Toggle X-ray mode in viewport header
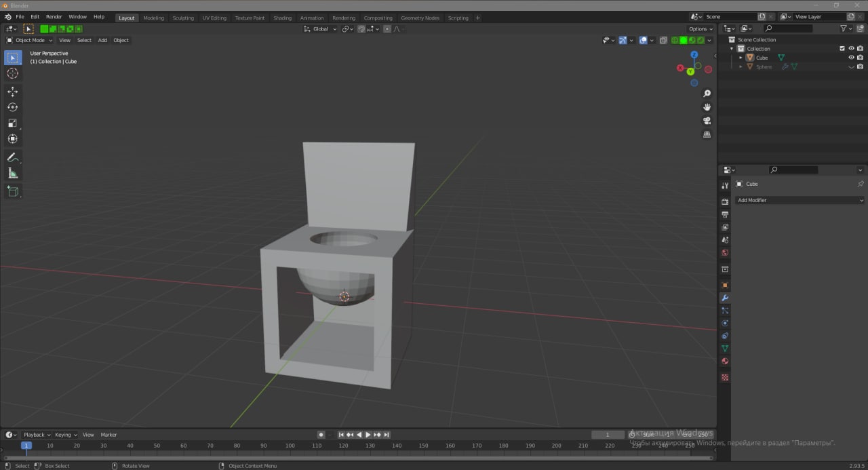Screen dimensions: 868x470 (663, 40)
